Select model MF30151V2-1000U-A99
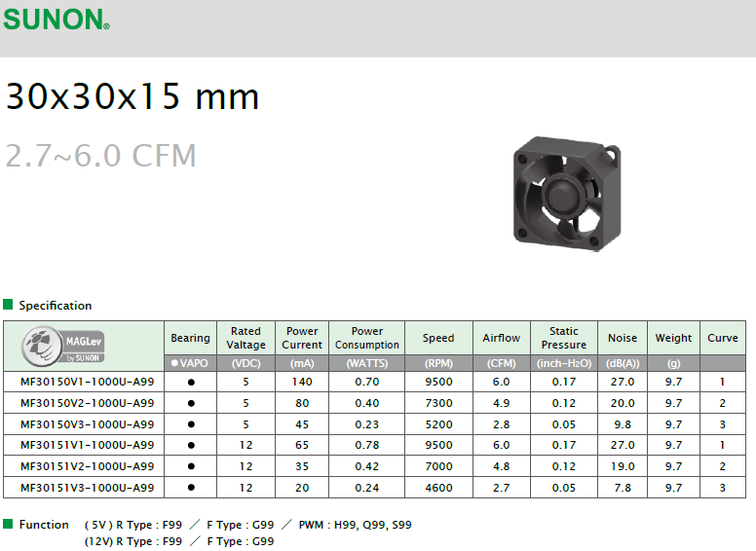 click(88, 466)
